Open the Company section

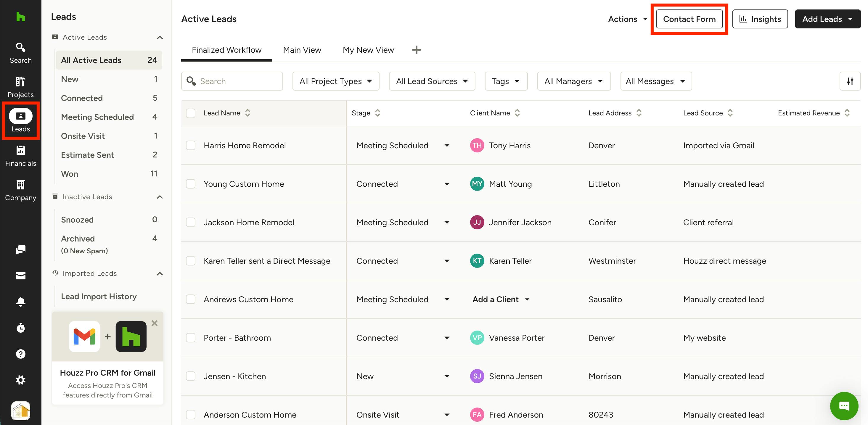[20, 190]
